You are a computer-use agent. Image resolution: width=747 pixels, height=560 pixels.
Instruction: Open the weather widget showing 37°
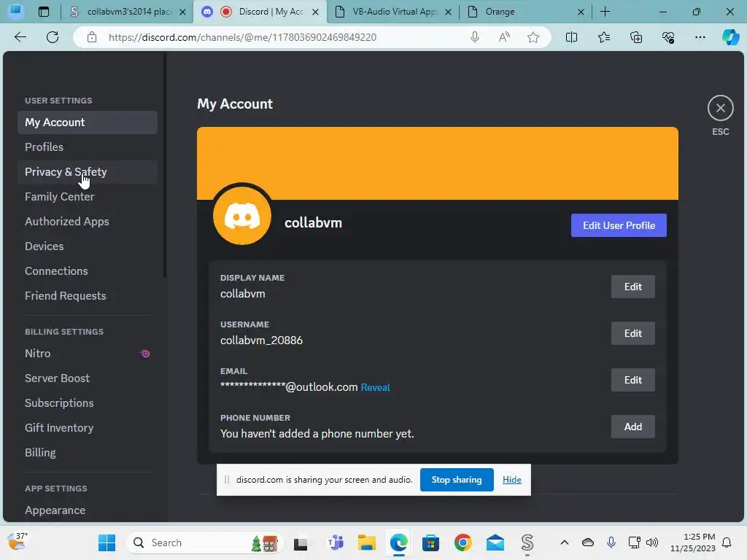tap(18, 542)
